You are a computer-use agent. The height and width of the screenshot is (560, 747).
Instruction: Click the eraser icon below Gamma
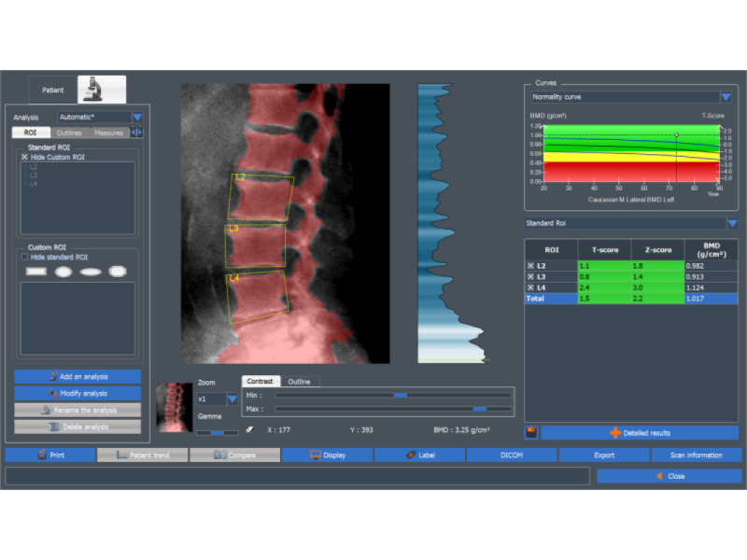coord(248,430)
